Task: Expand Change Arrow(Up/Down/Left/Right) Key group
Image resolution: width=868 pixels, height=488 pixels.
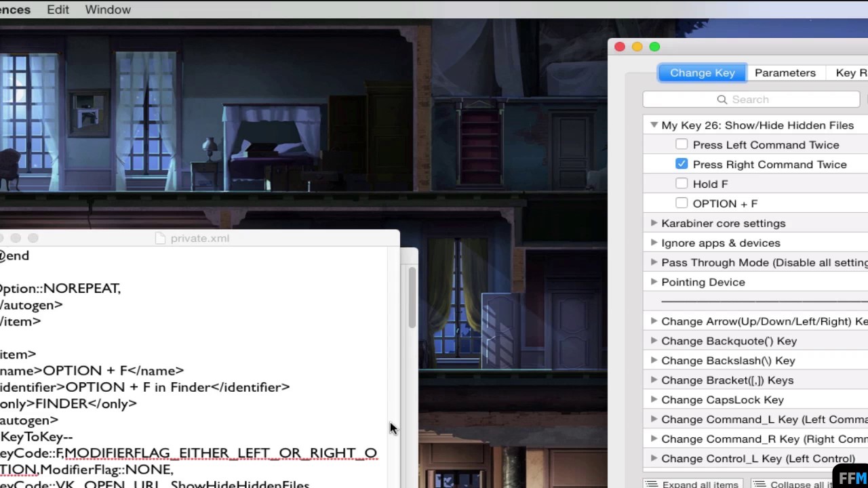Action: pyautogui.click(x=654, y=321)
